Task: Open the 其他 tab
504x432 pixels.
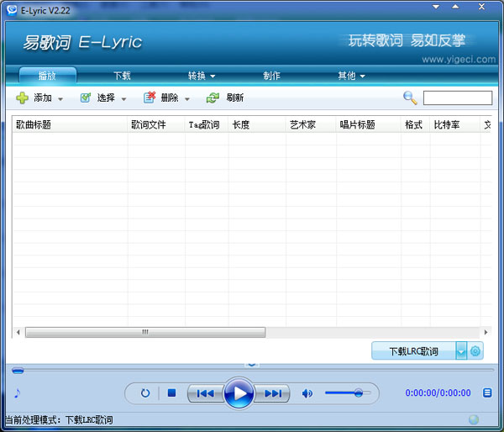Action: coord(346,76)
